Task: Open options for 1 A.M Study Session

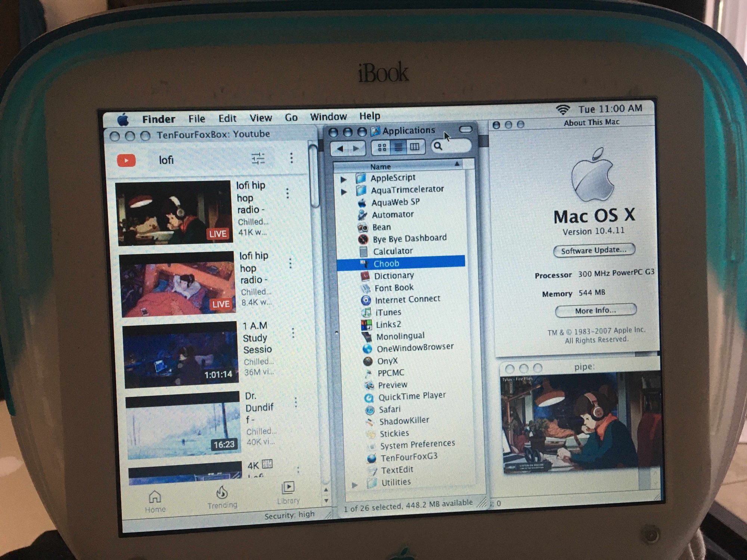Action: coord(293,333)
